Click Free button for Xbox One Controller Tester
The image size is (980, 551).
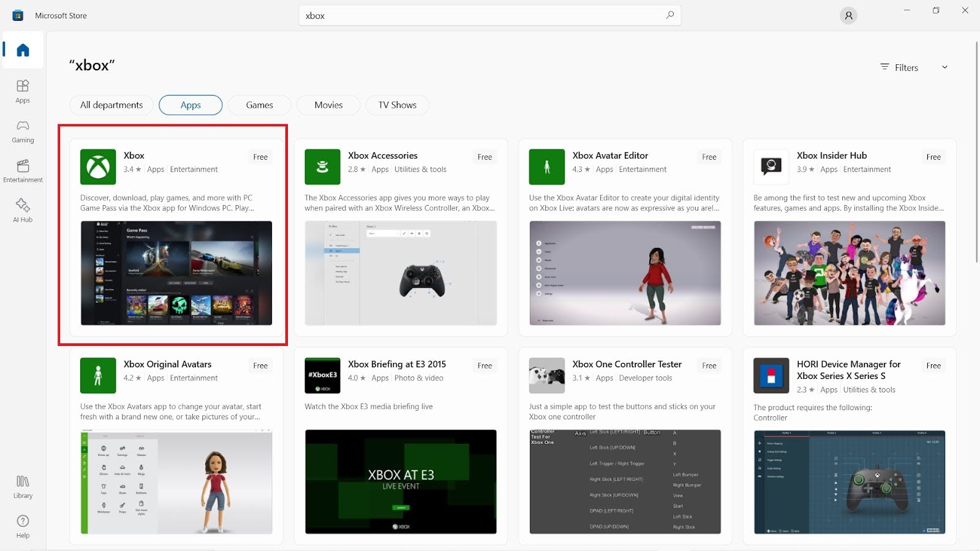(709, 365)
